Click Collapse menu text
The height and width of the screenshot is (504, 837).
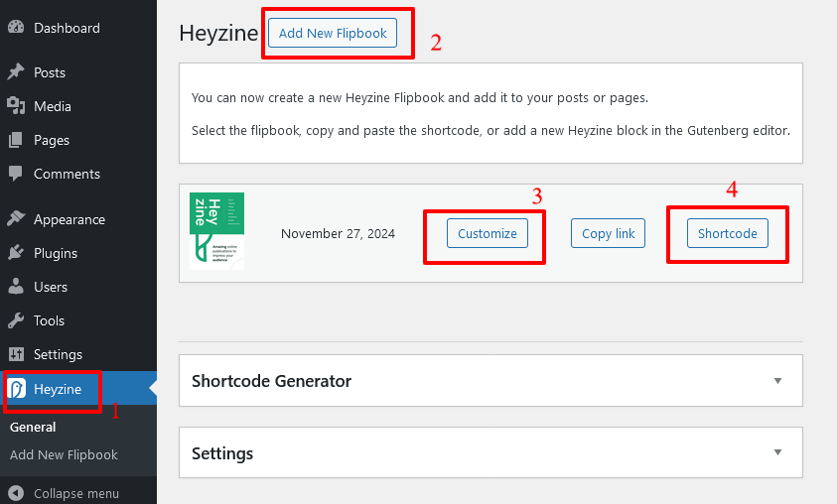(76, 493)
